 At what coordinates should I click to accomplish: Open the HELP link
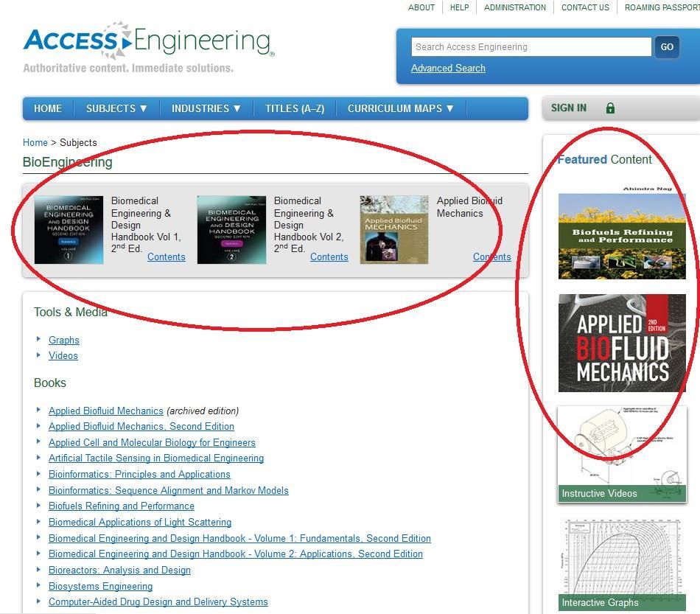(x=459, y=7)
